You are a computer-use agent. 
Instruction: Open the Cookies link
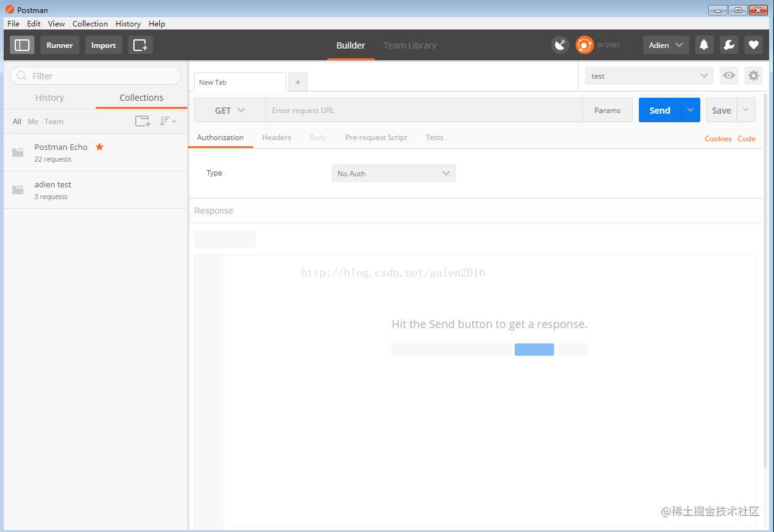718,139
